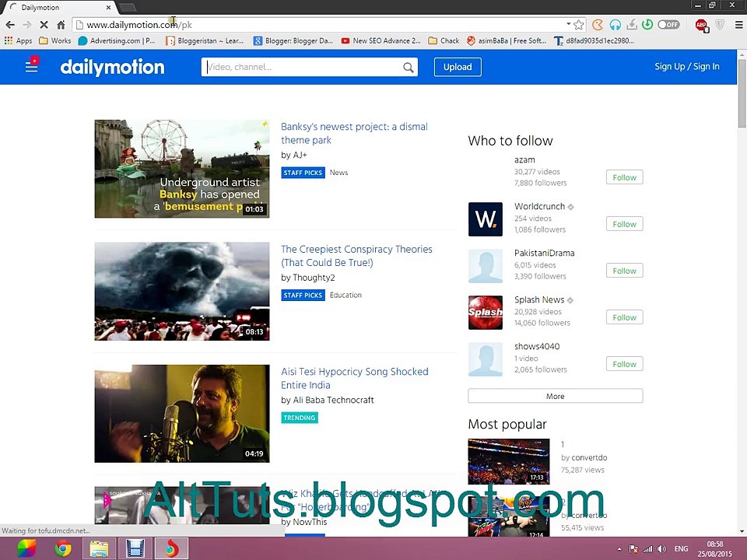Image resolution: width=747 pixels, height=560 pixels.
Task: Open the Works bookmarks folder
Action: coord(54,41)
